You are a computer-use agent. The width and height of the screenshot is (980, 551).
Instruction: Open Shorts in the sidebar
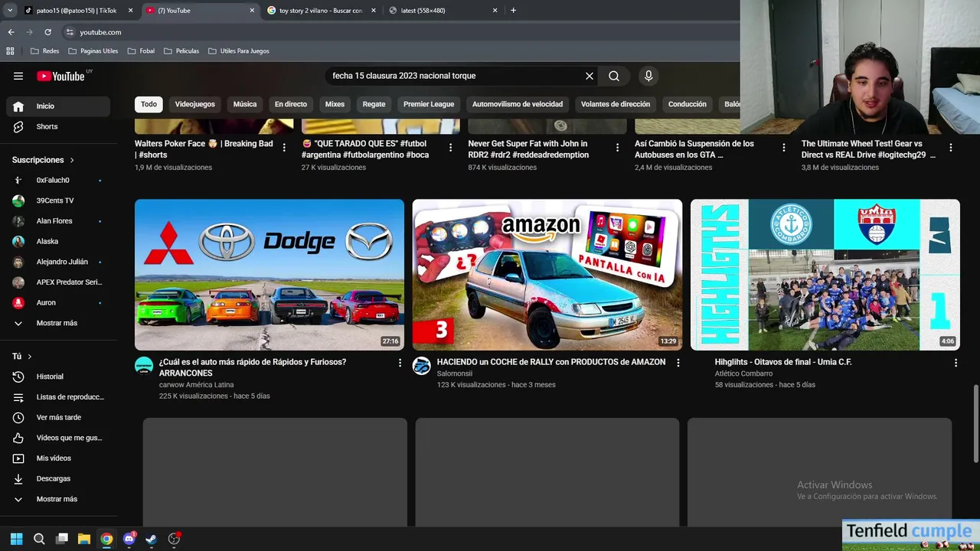click(x=58, y=126)
